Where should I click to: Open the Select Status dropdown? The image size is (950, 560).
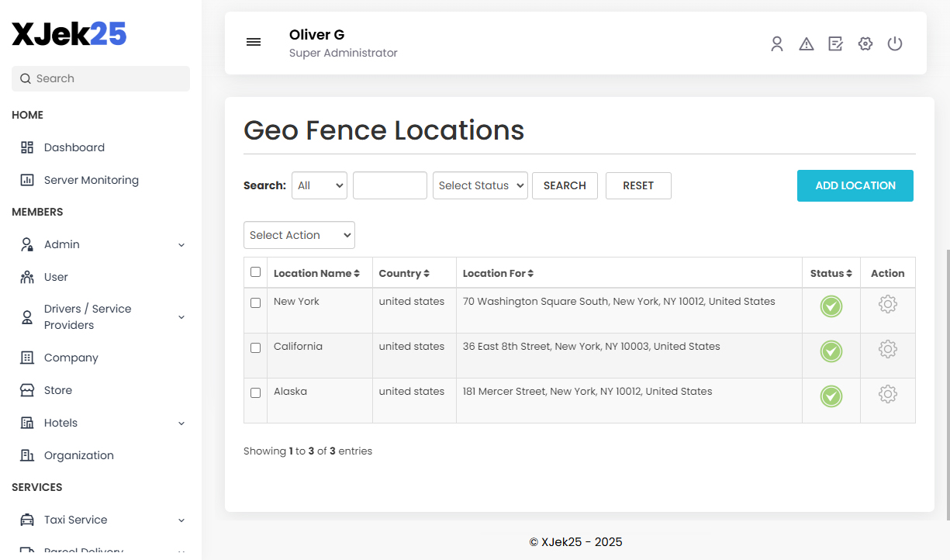click(480, 185)
